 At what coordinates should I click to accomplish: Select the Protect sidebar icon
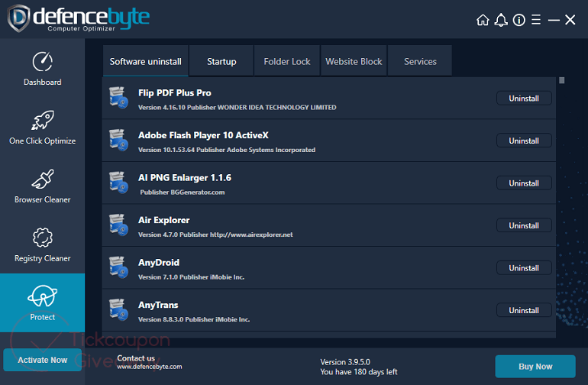tap(42, 296)
